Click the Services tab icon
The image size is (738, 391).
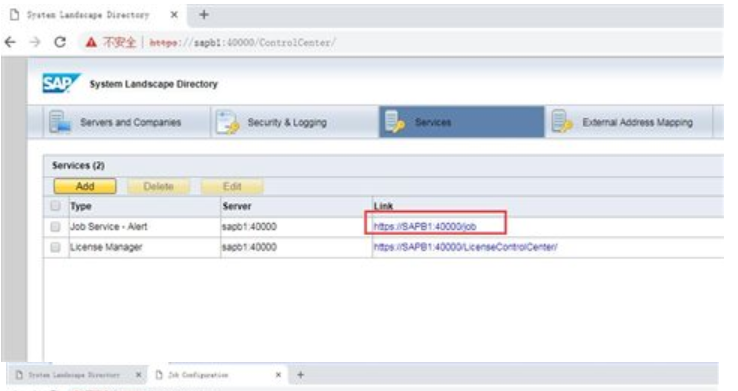click(394, 121)
